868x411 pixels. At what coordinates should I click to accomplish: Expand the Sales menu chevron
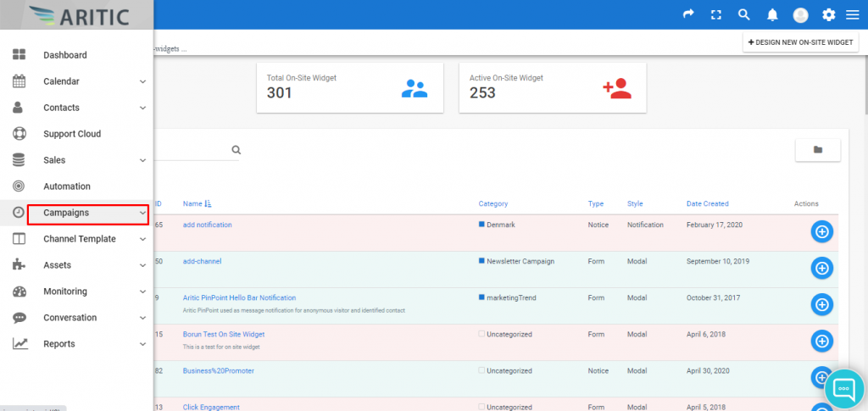[142, 160]
